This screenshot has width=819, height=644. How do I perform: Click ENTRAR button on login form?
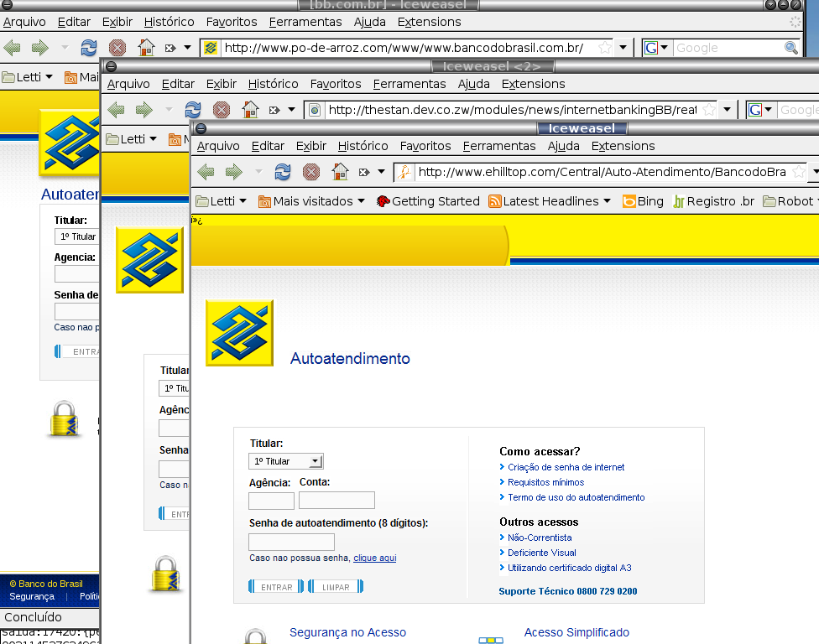tap(276, 587)
